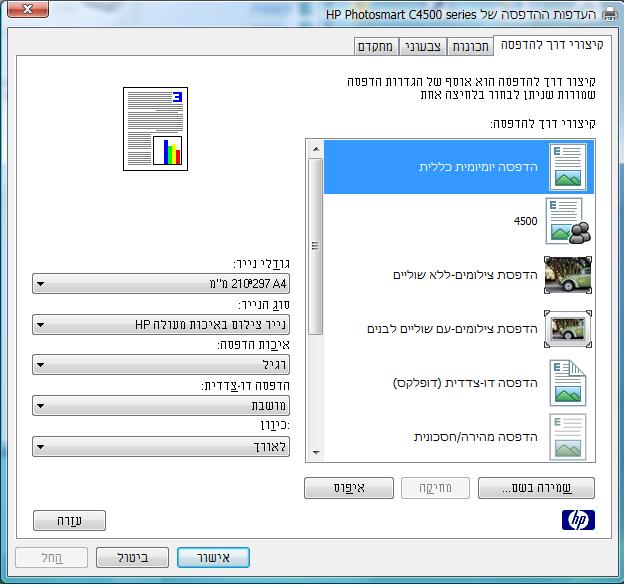Viewport: 624px width, 585px height.
Task: Click the page layout preview thumbnail
Action: coord(154,128)
